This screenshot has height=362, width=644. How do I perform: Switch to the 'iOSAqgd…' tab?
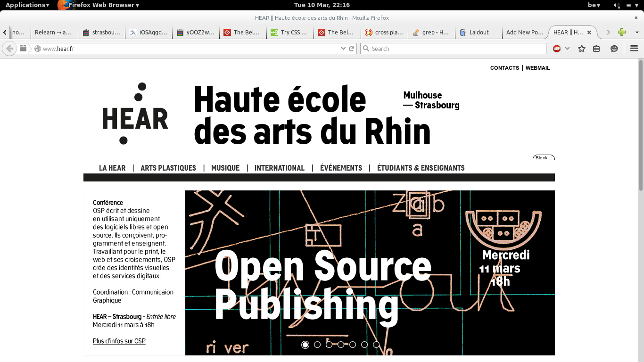point(149,33)
